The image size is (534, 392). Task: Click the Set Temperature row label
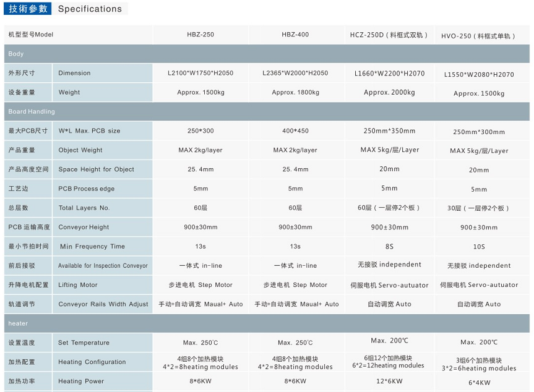click(x=84, y=343)
